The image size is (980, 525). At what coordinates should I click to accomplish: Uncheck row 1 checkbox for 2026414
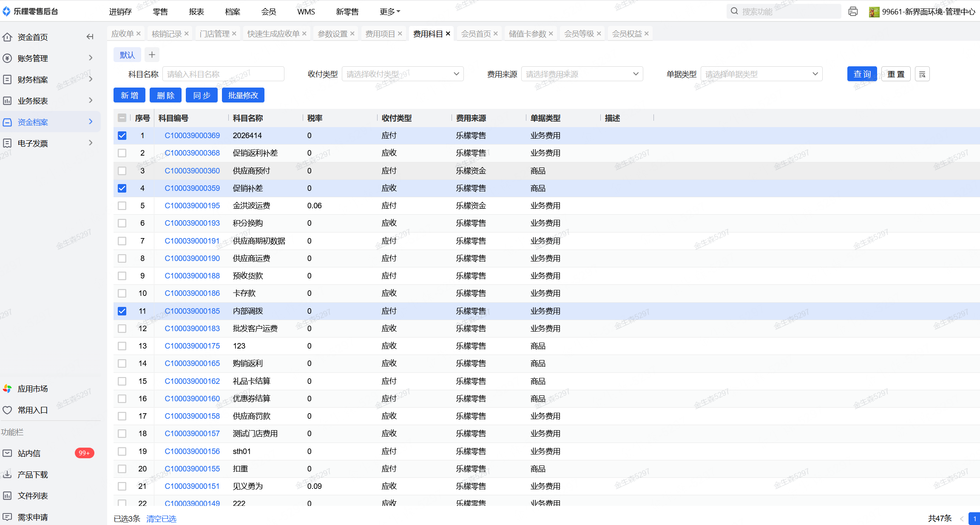pyautogui.click(x=122, y=136)
